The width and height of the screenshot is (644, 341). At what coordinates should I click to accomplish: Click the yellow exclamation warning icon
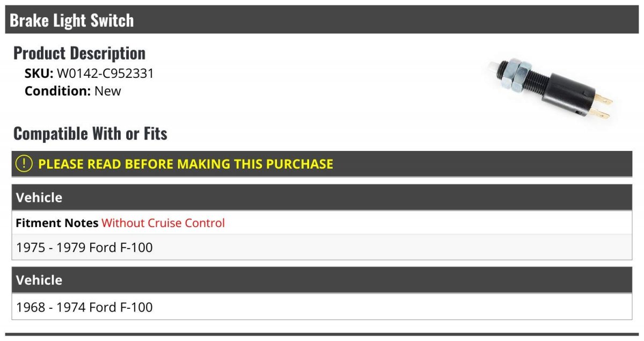24,164
